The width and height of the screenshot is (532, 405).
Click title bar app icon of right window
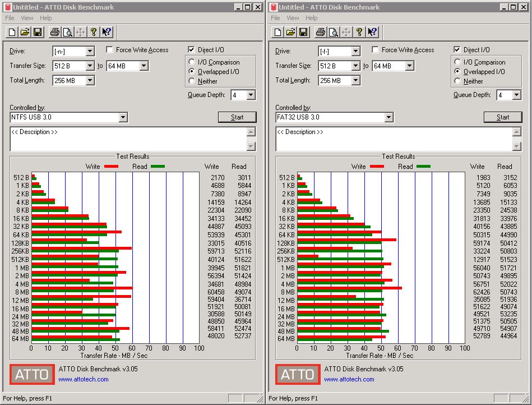[x=274, y=7]
